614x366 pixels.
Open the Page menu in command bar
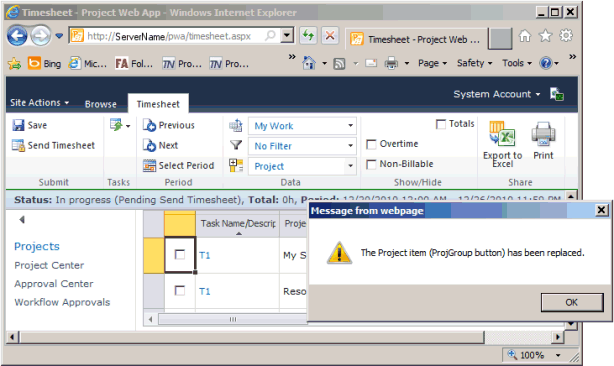(x=432, y=63)
